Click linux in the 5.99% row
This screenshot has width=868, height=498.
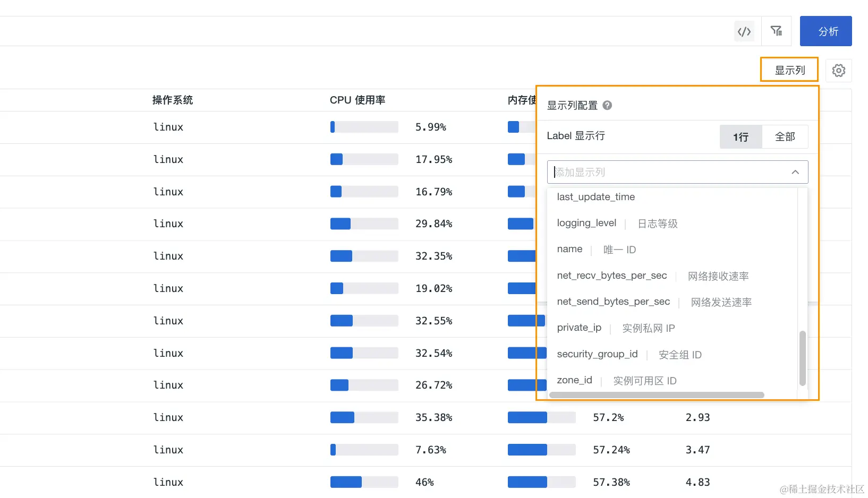(168, 127)
